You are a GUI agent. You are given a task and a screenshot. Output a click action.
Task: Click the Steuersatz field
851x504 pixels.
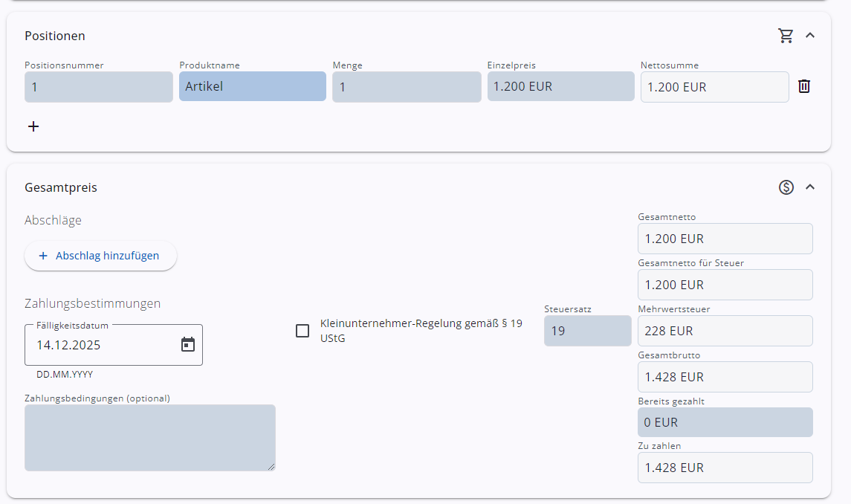pos(587,331)
